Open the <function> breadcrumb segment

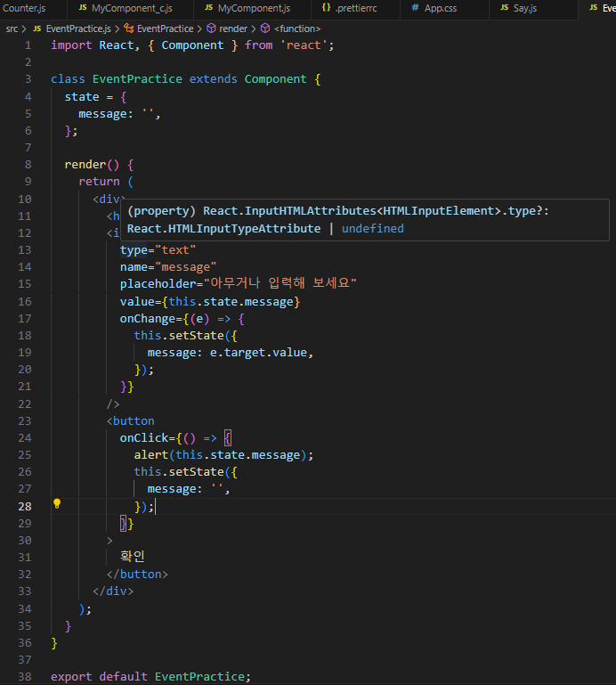[297, 29]
